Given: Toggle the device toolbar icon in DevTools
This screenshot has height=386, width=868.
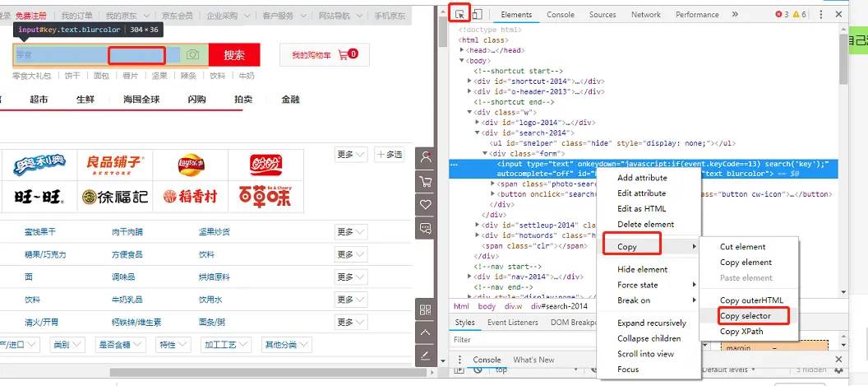Looking at the screenshot, I should pyautogui.click(x=478, y=15).
